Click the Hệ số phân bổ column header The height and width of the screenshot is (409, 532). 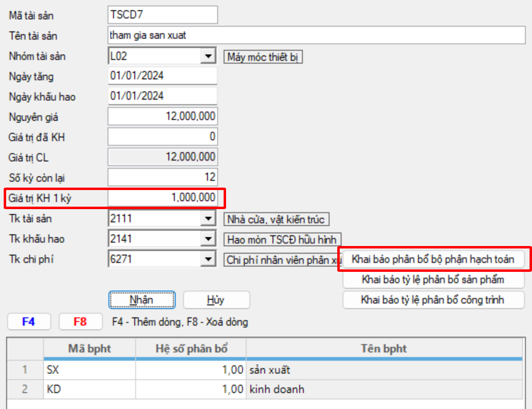tap(190, 349)
